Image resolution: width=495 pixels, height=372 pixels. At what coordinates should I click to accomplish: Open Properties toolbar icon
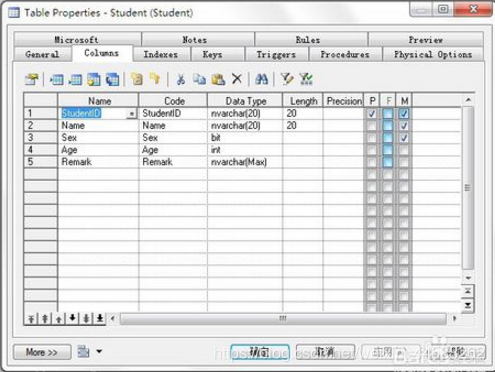click(x=31, y=79)
